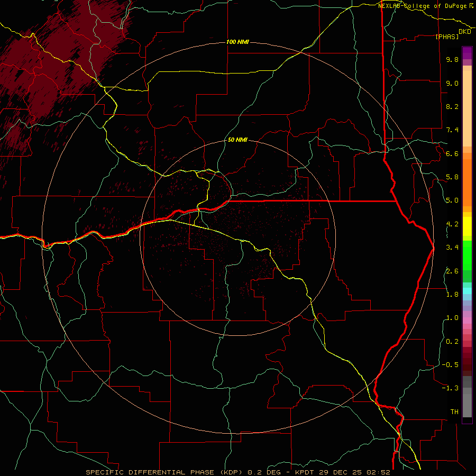Select the "5.8" scale label

pyautogui.click(x=452, y=177)
